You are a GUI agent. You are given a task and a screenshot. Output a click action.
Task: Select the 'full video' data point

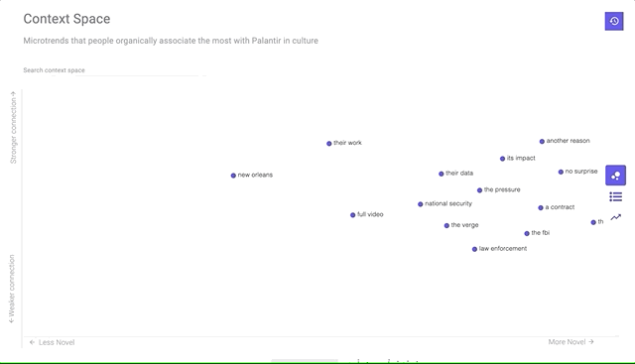click(353, 215)
